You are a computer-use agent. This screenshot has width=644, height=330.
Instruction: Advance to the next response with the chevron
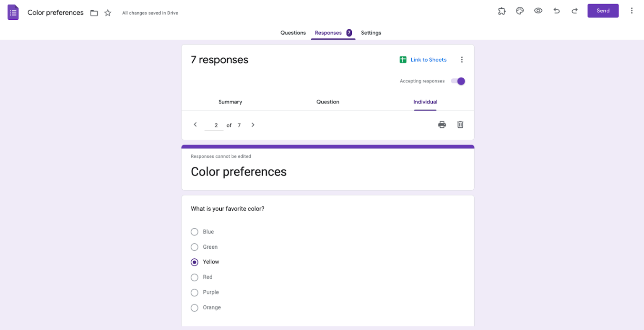click(253, 124)
